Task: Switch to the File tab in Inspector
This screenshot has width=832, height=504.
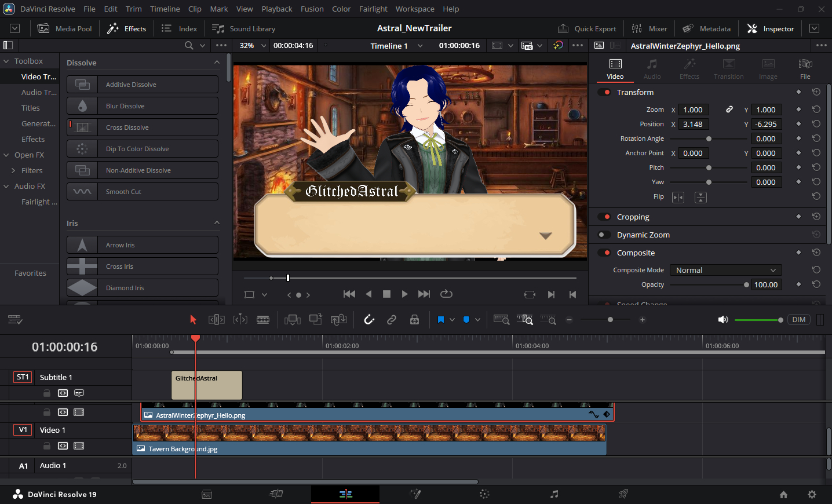Action: pos(805,68)
